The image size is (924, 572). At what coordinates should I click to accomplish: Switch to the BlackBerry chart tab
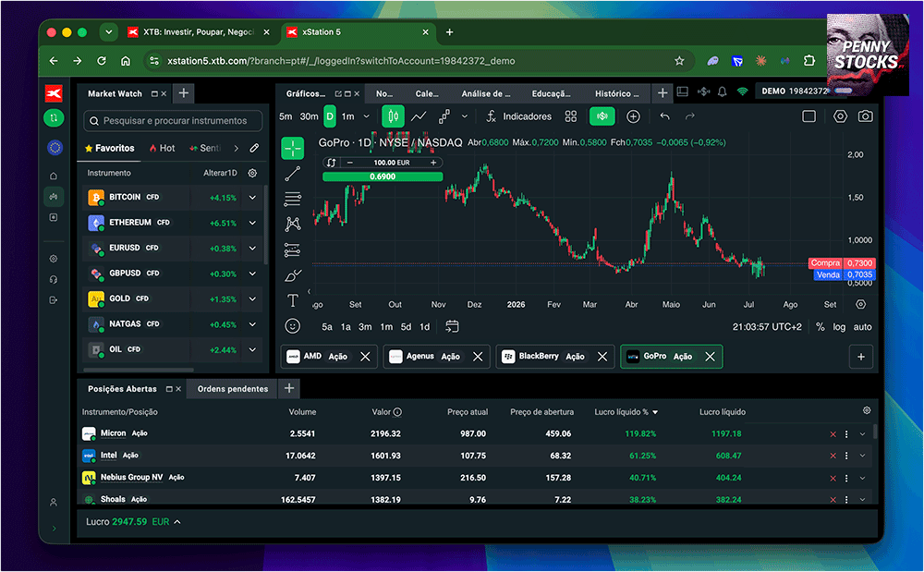pyautogui.click(x=555, y=357)
